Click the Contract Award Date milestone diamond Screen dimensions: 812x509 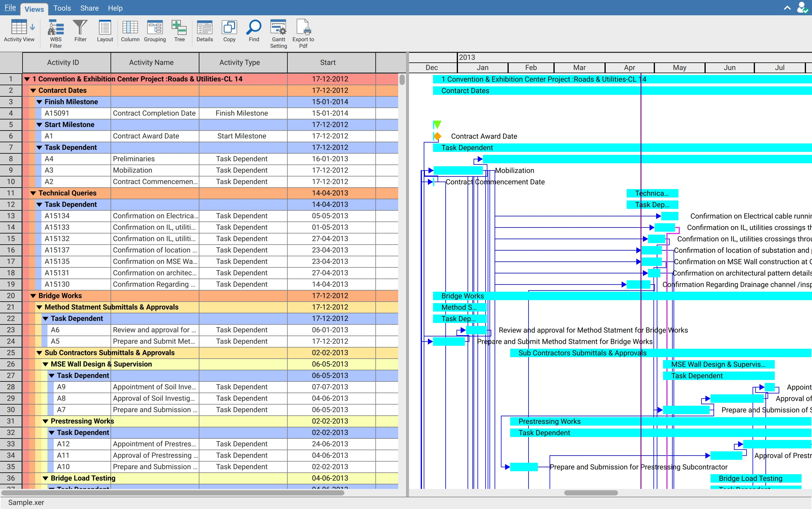click(x=437, y=136)
